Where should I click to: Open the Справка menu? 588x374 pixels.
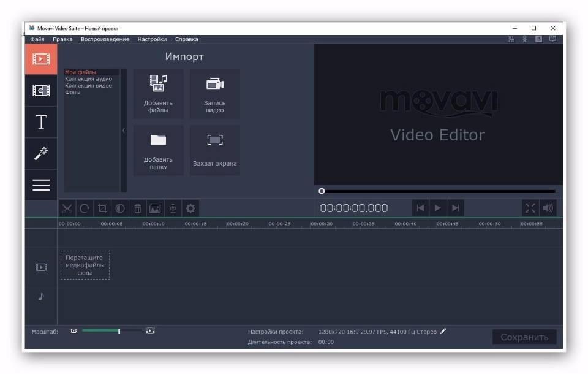coord(186,39)
